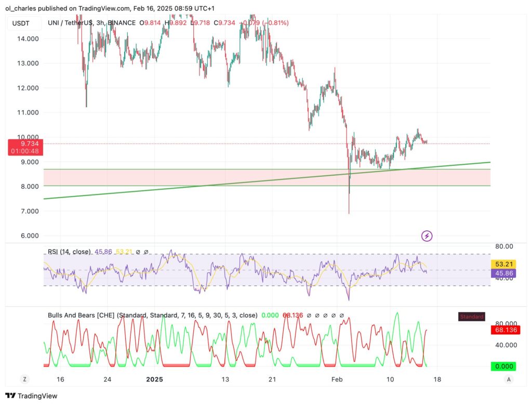Click the second ∅ icon in the RSI legend
532x405 pixels.
click(x=146, y=252)
